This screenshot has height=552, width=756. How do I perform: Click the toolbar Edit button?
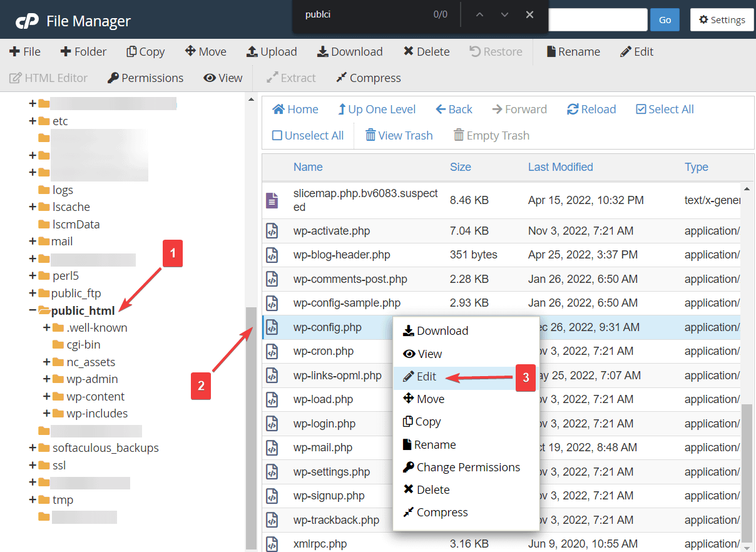tap(636, 52)
